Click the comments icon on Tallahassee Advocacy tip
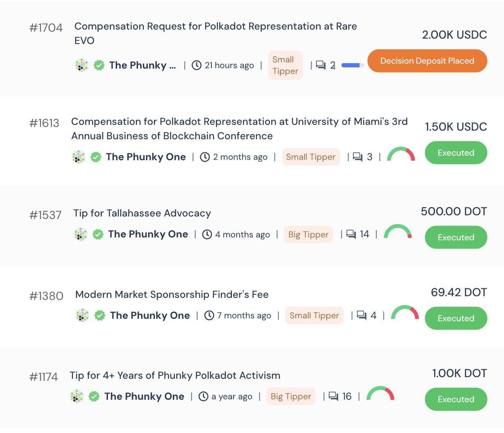This screenshot has width=504, height=433. coord(351,234)
